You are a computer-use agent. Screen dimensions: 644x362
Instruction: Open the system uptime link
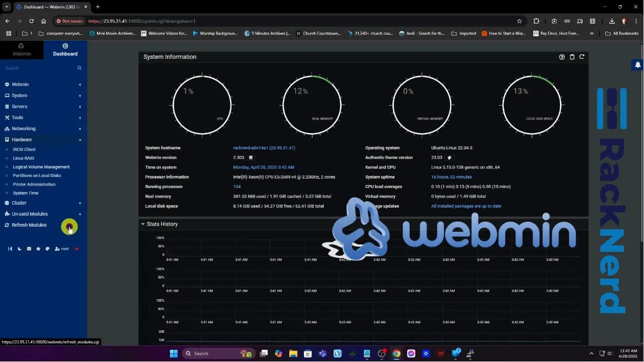[x=451, y=177]
